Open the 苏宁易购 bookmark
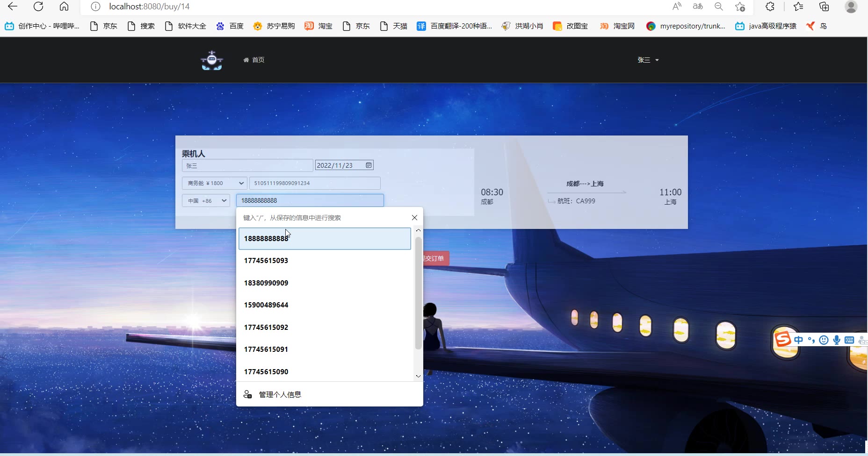 274,26
